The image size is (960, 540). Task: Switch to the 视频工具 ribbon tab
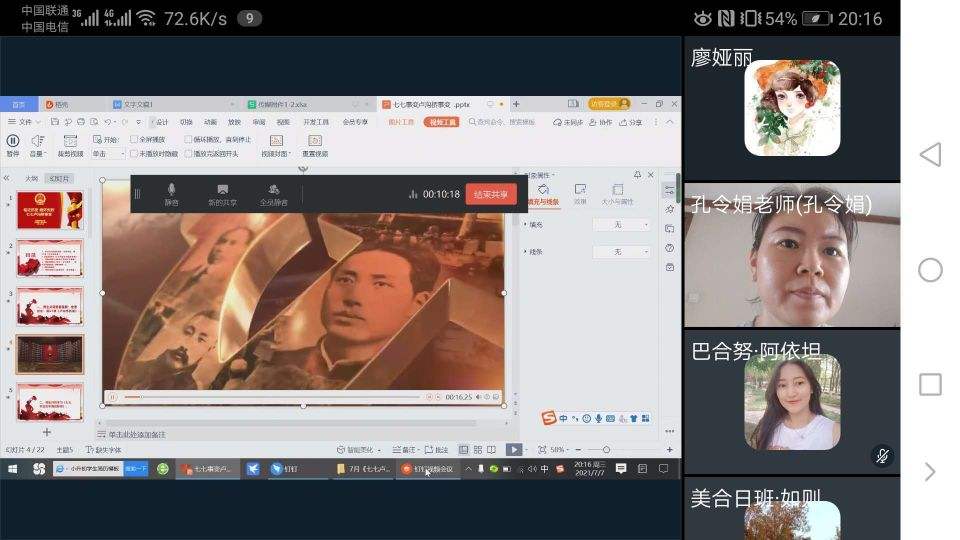pyautogui.click(x=440, y=122)
